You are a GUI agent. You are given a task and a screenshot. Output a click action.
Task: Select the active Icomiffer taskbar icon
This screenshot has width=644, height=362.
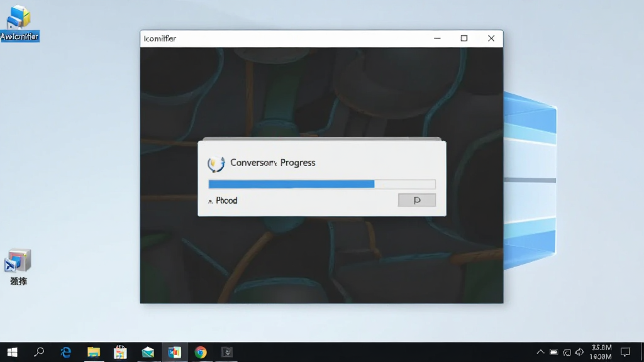pos(175,352)
